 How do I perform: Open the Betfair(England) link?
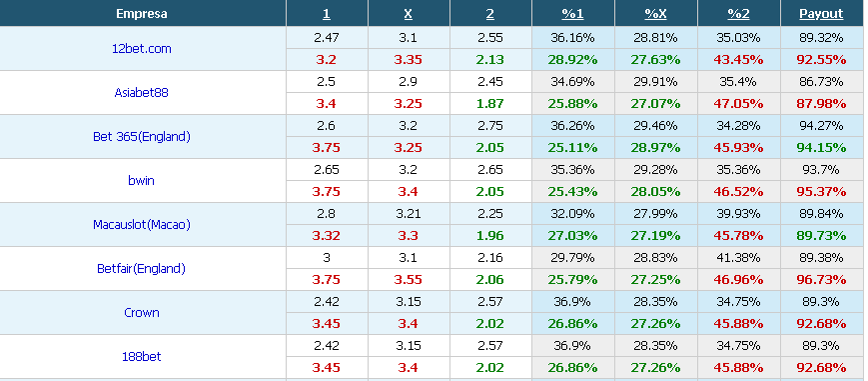coord(141,268)
